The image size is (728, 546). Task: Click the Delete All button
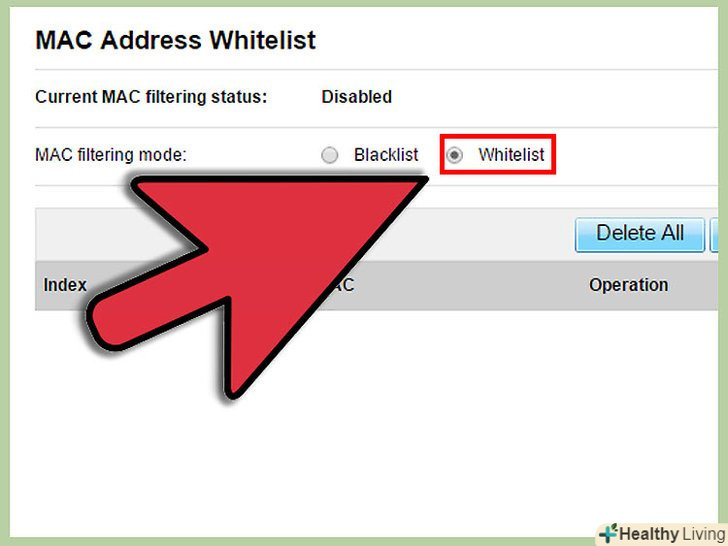(x=640, y=235)
